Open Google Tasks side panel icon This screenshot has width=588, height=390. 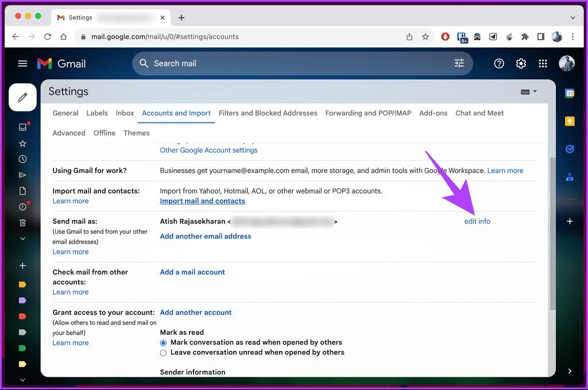(570, 149)
